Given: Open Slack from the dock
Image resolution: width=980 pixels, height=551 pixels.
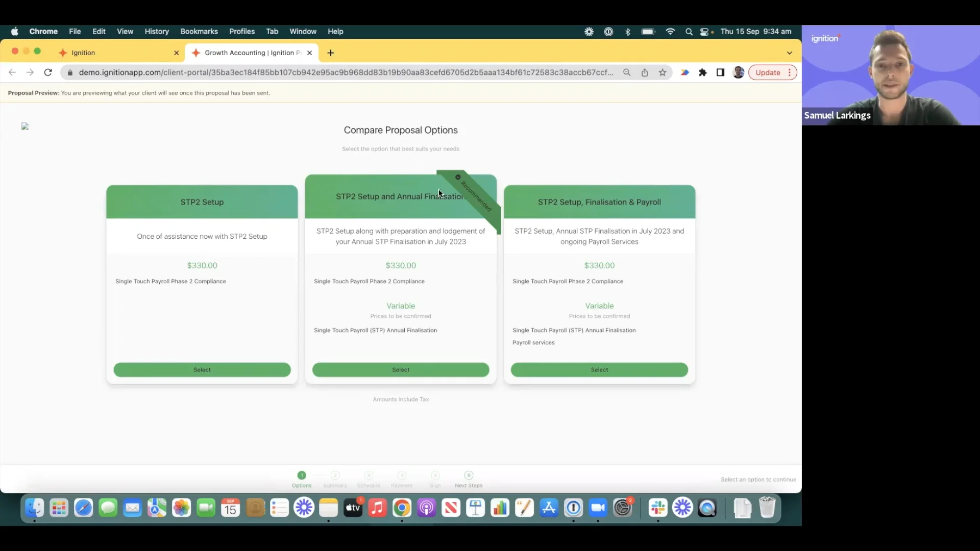Looking at the screenshot, I should pyautogui.click(x=657, y=508).
